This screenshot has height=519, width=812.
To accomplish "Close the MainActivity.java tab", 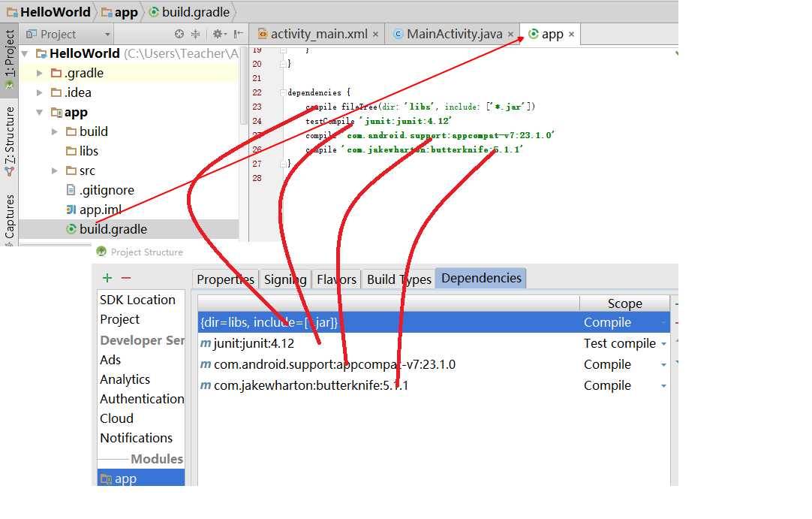I will pos(510,35).
